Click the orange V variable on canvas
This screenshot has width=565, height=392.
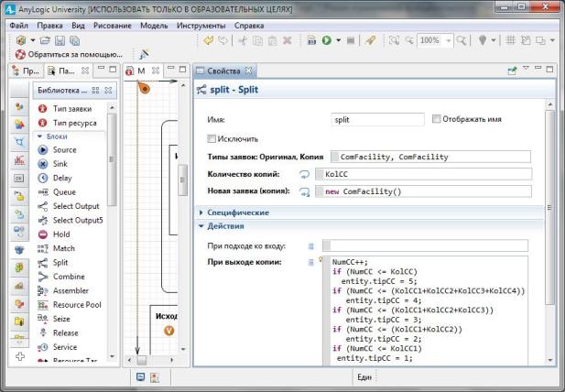coord(169,331)
